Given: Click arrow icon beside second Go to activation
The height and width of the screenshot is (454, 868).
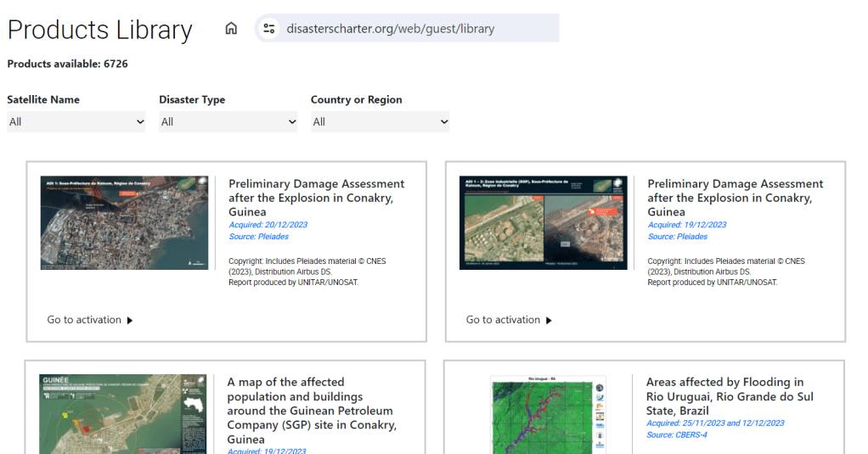Looking at the screenshot, I should point(549,321).
